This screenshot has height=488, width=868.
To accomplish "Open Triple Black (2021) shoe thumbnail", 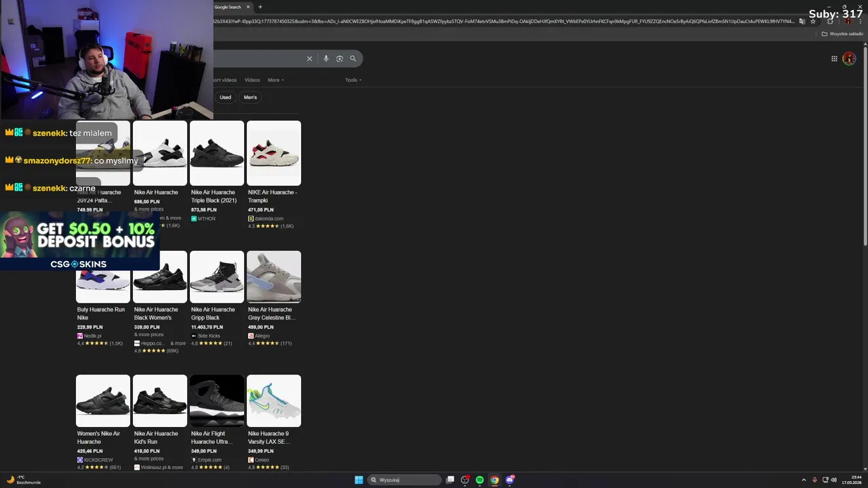I will [x=217, y=153].
